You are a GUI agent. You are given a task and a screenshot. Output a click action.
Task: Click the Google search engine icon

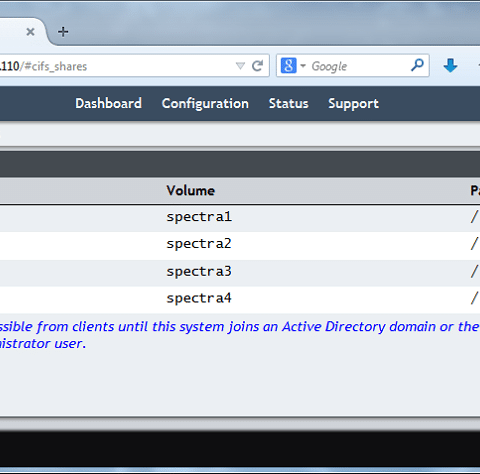[x=288, y=66]
